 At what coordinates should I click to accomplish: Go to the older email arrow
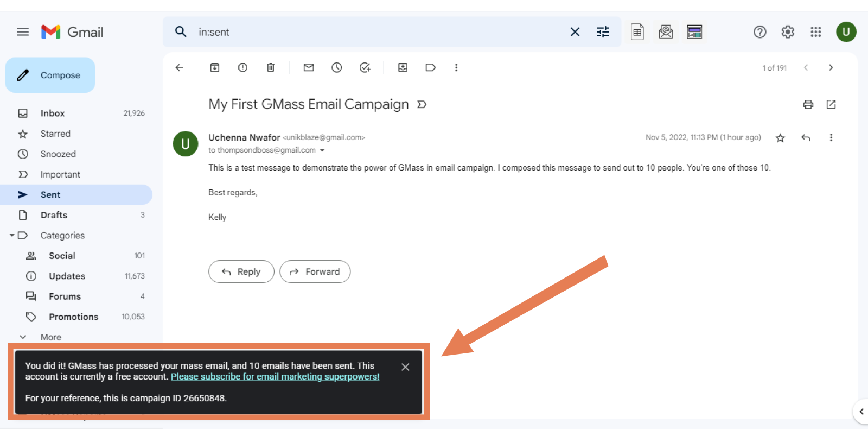click(x=831, y=67)
